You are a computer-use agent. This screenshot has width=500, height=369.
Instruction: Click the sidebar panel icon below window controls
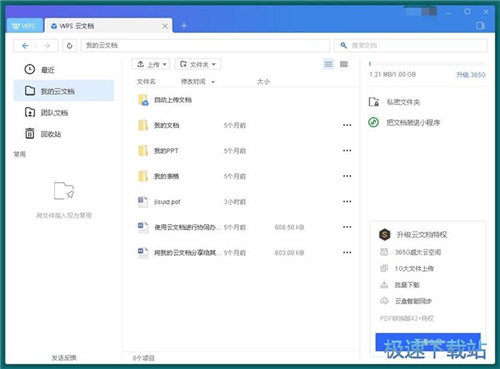[480, 26]
